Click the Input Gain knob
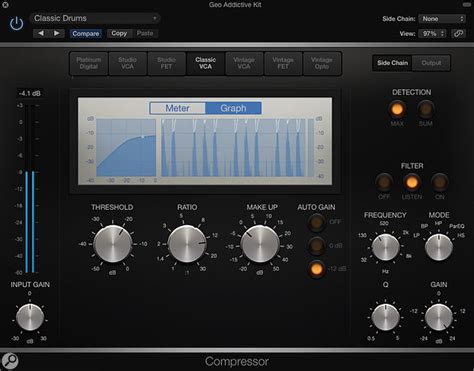 (x=30, y=317)
